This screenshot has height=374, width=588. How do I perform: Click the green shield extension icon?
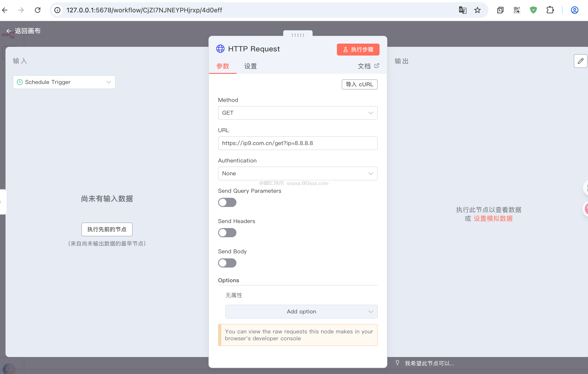click(533, 10)
